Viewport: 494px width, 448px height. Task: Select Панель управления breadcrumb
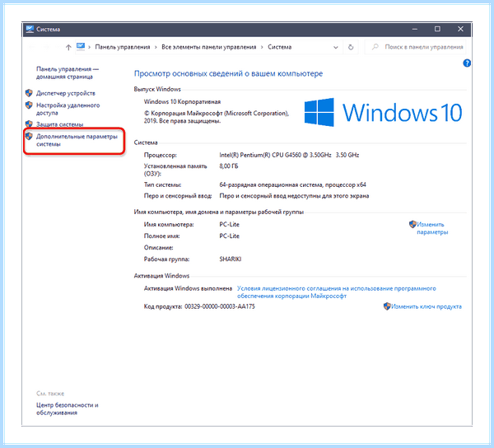tap(123, 47)
